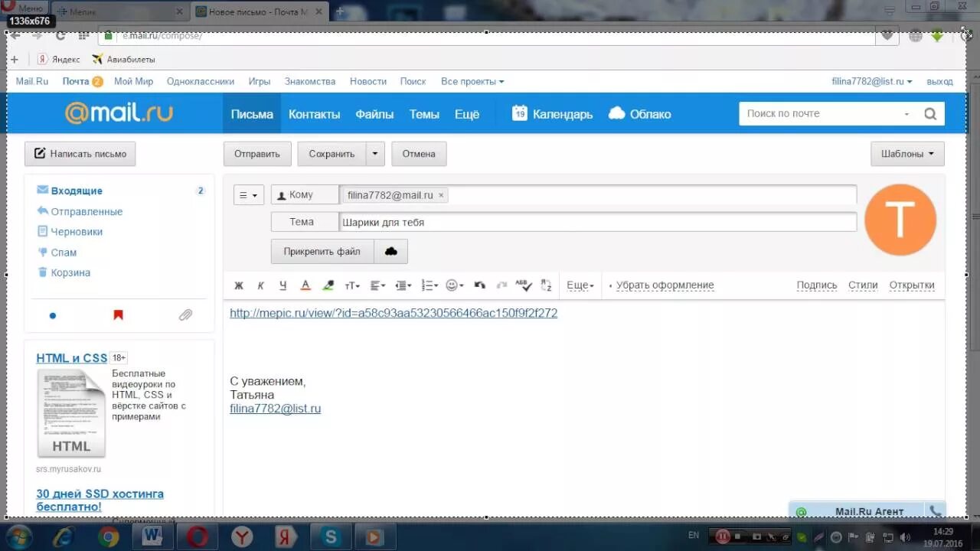Screen dimensions: 980x551
Task: Open the Открытки option
Action: [x=912, y=285]
